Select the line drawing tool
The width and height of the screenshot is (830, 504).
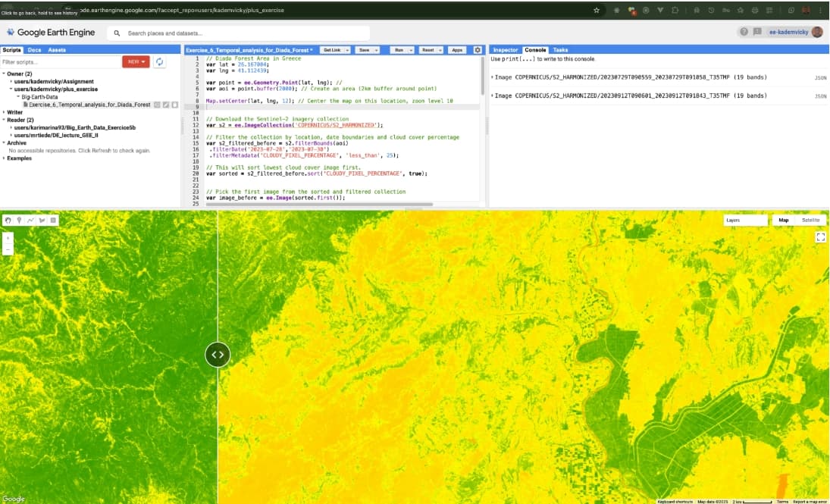coord(30,220)
